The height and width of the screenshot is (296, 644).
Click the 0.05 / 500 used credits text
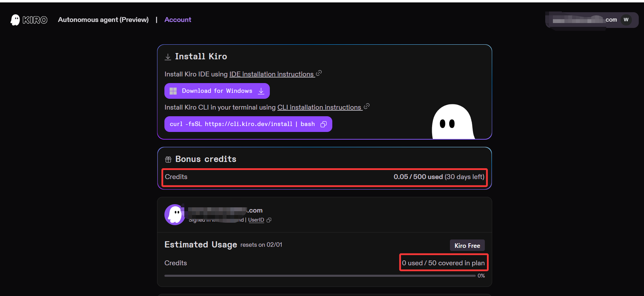[x=418, y=177]
